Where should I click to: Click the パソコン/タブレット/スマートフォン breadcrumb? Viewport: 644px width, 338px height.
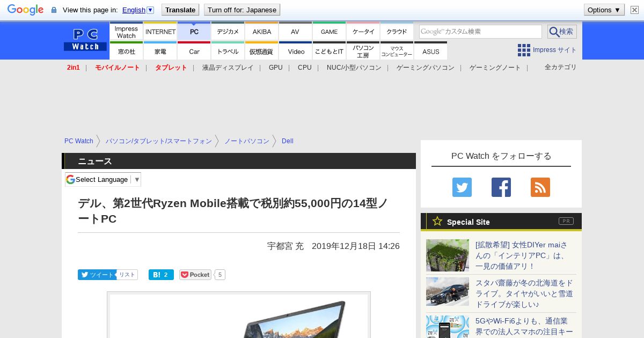coord(159,141)
